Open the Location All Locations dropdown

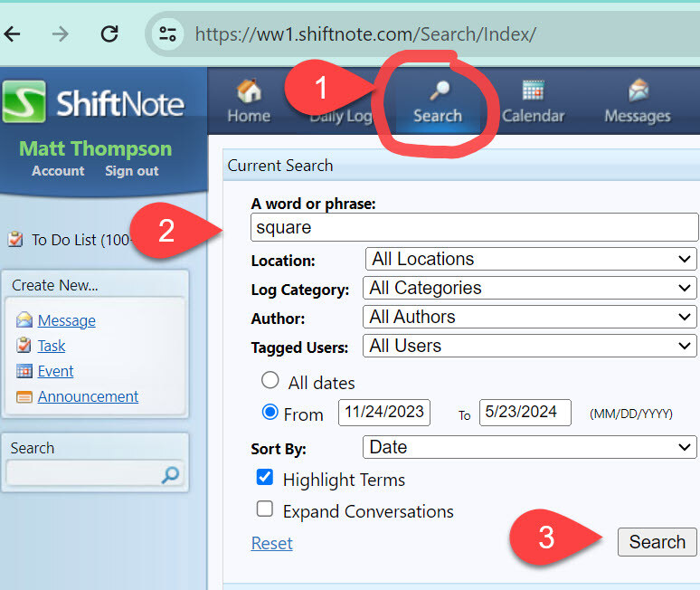pos(531,259)
